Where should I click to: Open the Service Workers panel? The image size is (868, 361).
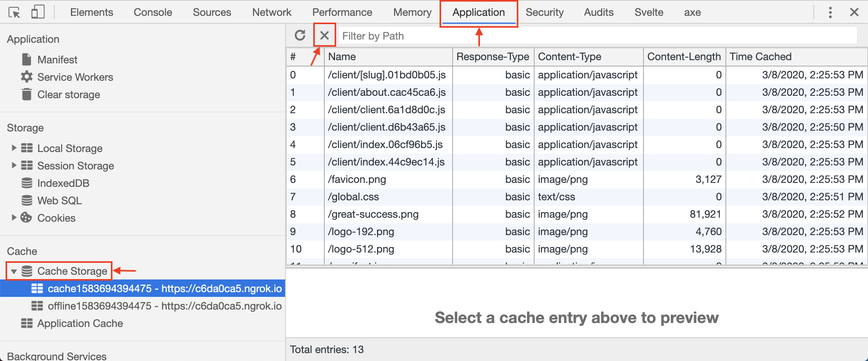tap(75, 77)
